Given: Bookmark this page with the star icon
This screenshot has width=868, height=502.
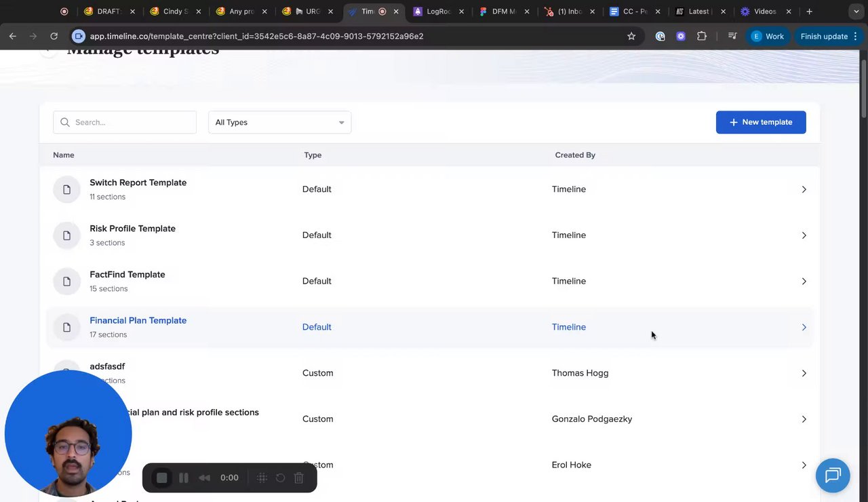Looking at the screenshot, I should [x=631, y=36].
